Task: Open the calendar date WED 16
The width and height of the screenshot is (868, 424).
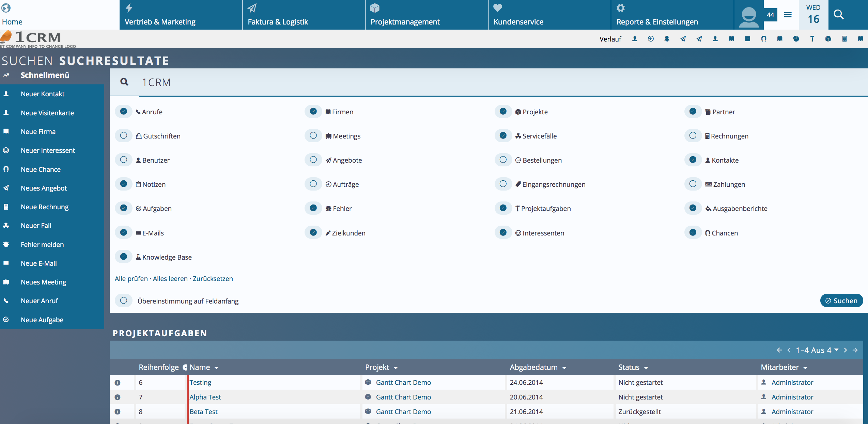Action: [813, 15]
